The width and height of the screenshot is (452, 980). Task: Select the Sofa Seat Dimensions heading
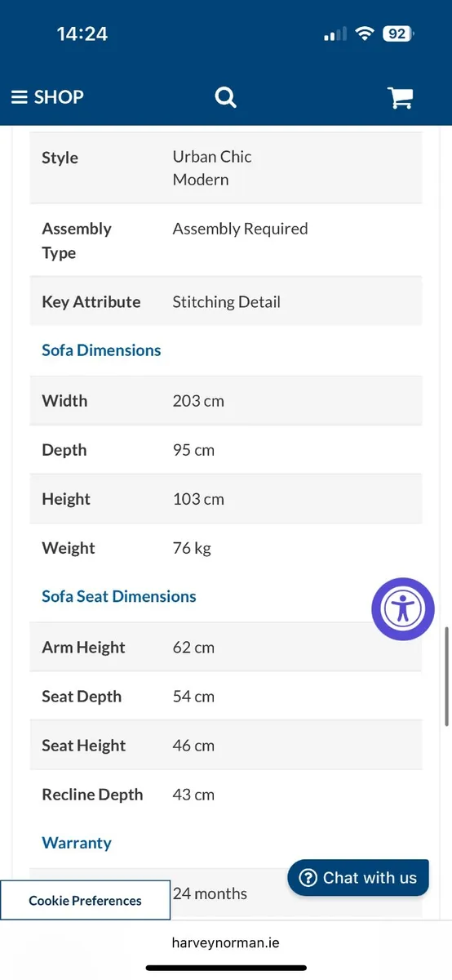[x=119, y=597]
